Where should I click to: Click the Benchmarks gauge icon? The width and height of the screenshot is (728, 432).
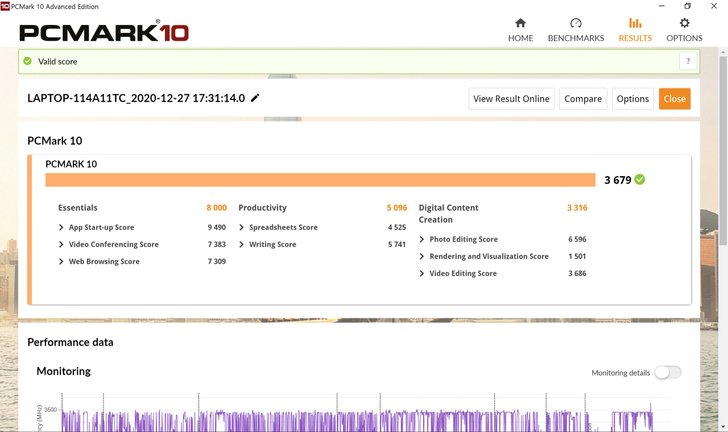[x=576, y=23]
